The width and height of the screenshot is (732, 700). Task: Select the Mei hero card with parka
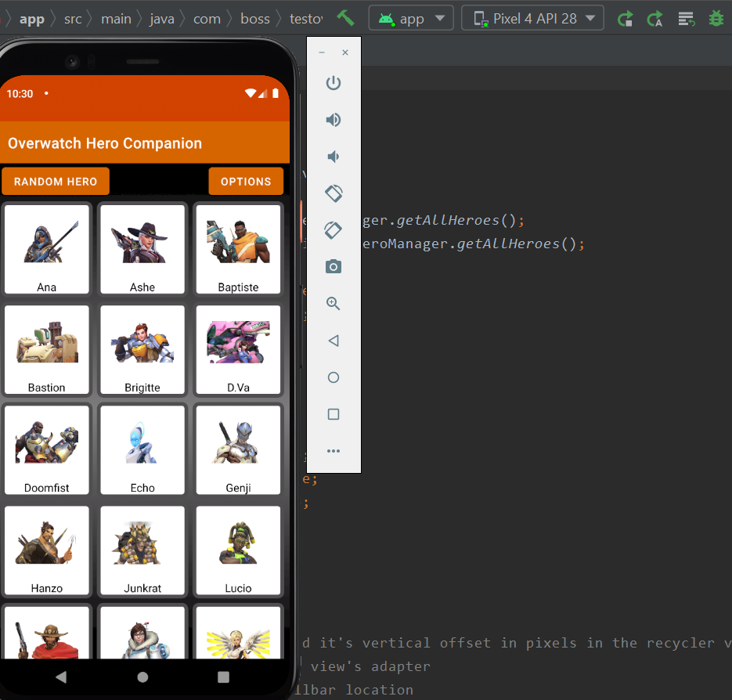coord(142,633)
